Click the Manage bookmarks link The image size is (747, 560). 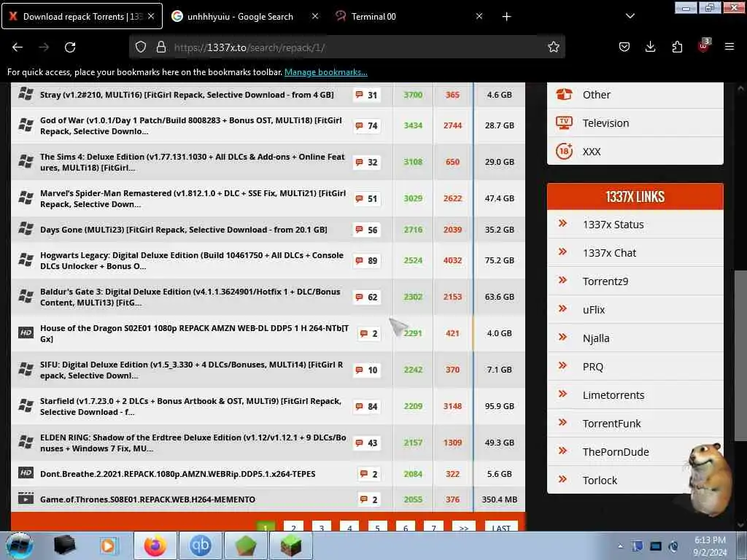point(326,72)
